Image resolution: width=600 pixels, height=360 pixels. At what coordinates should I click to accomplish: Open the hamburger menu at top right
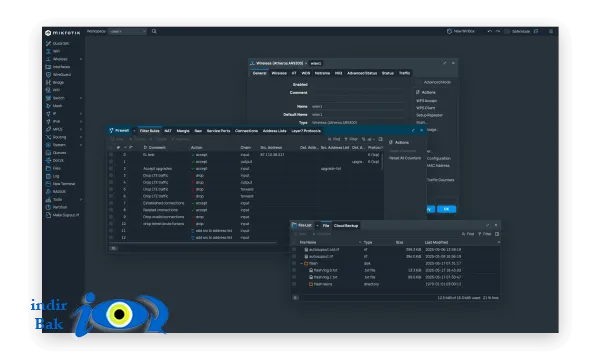pyautogui.click(x=551, y=31)
